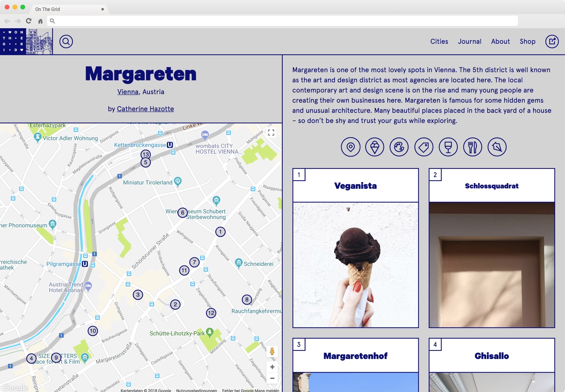Toggle the map fullscreen view
The image size is (565, 392).
[271, 133]
